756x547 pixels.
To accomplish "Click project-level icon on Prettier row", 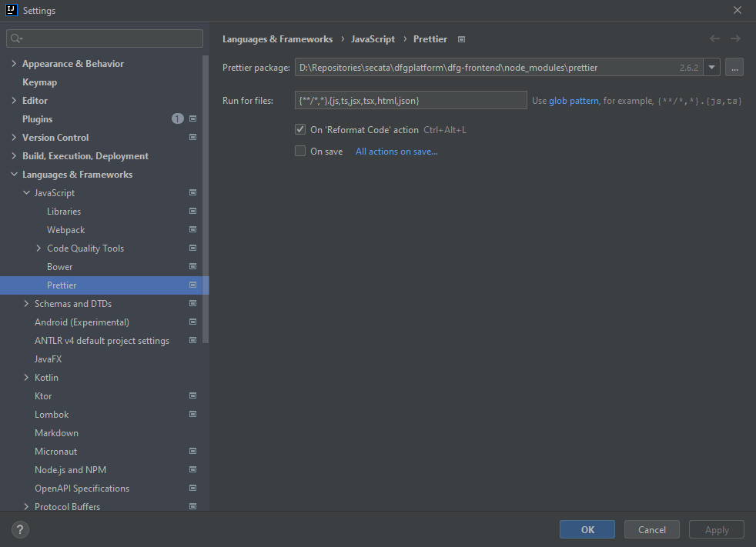I will pos(193,285).
